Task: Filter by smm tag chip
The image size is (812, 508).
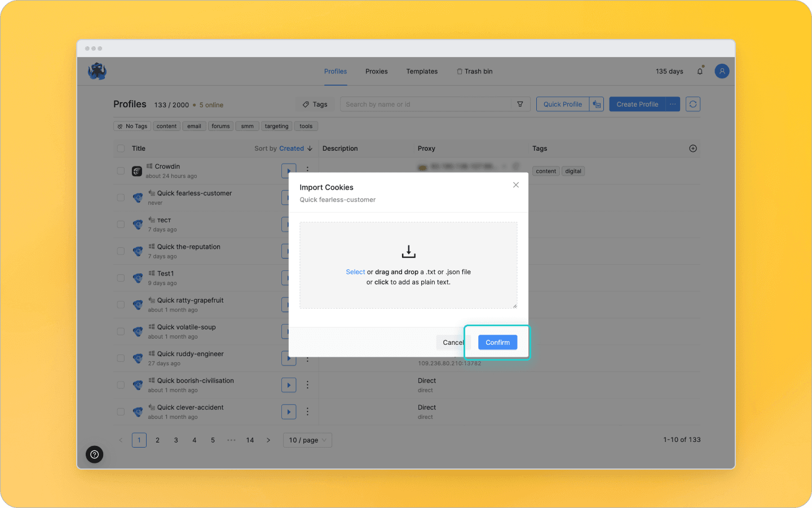Action: point(247,126)
